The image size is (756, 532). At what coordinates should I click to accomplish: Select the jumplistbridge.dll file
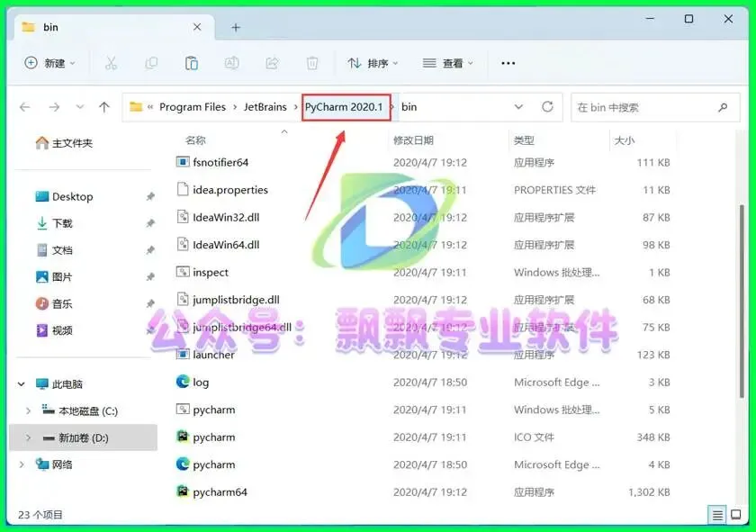[x=236, y=300]
